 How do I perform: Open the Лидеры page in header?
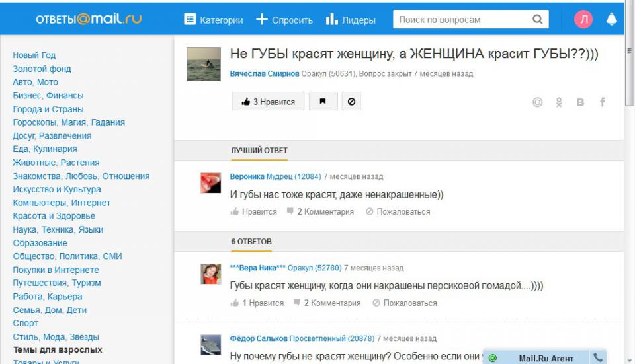click(x=351, y=20)
